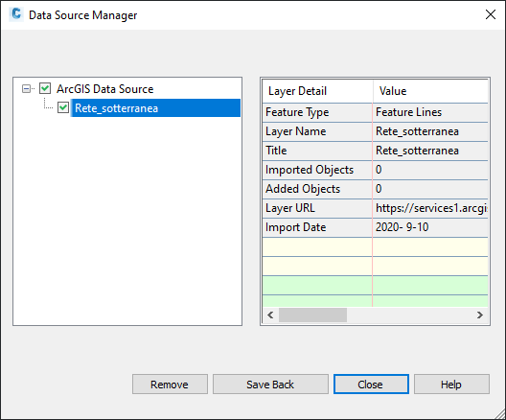Image resolution: width=506 pixels, height=420 pixels.
Task: Click the Layer Detail column header
Action: click(317, 91)
